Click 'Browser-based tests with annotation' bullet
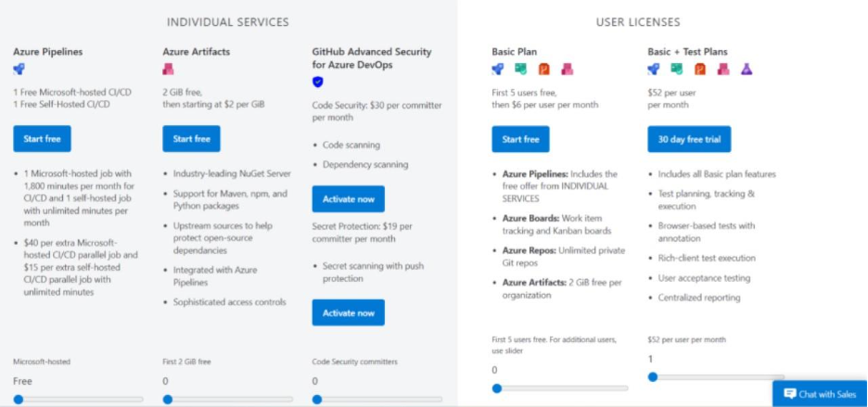The height and width of the screenshot is (407, 868). tap(707, 232)
